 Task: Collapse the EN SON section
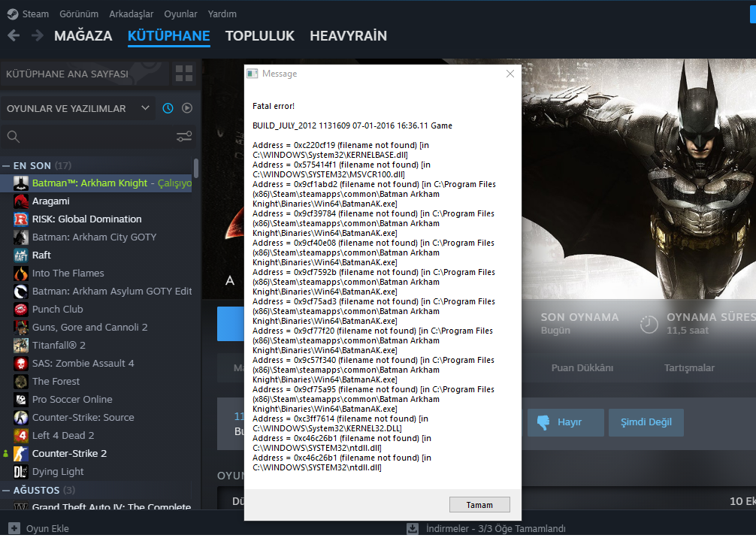click(6, 166)
